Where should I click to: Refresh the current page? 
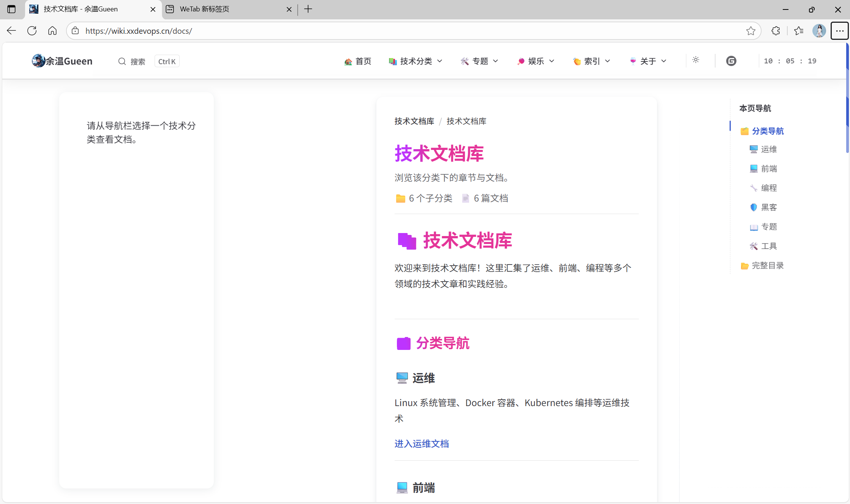click(x=32, y=31)
